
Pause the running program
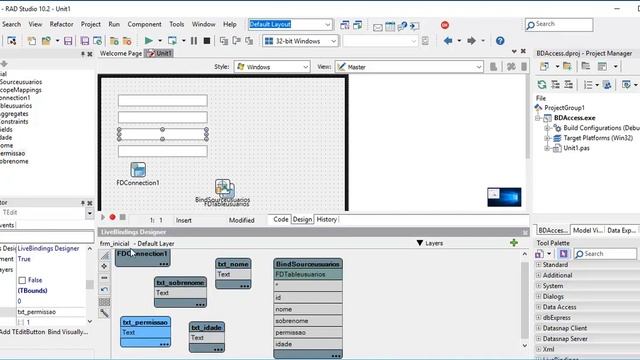(194, 41)
